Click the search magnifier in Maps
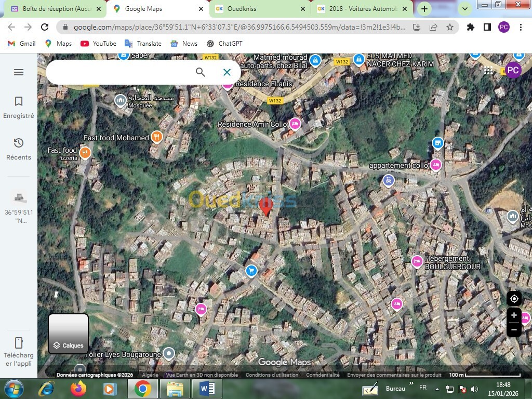532x399 pixels. 200,72
